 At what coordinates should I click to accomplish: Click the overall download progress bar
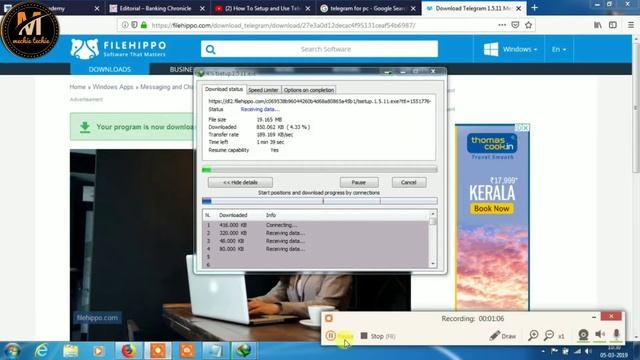320,169
